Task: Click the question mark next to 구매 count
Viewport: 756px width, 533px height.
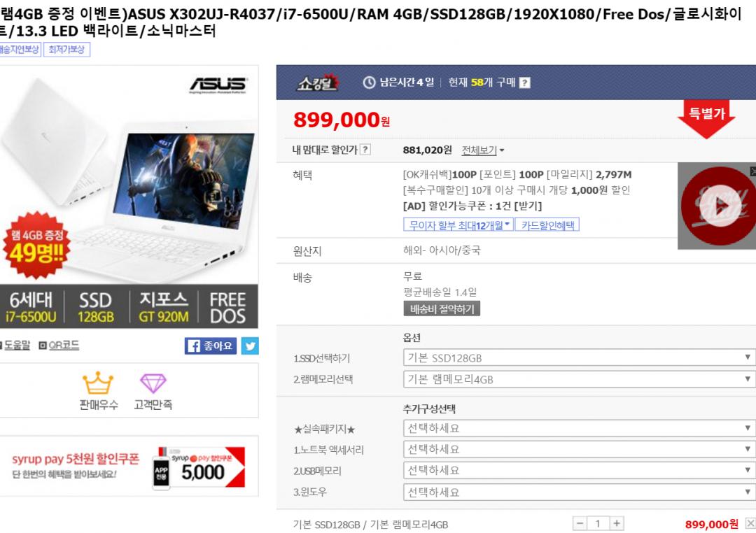Action: 524,83
